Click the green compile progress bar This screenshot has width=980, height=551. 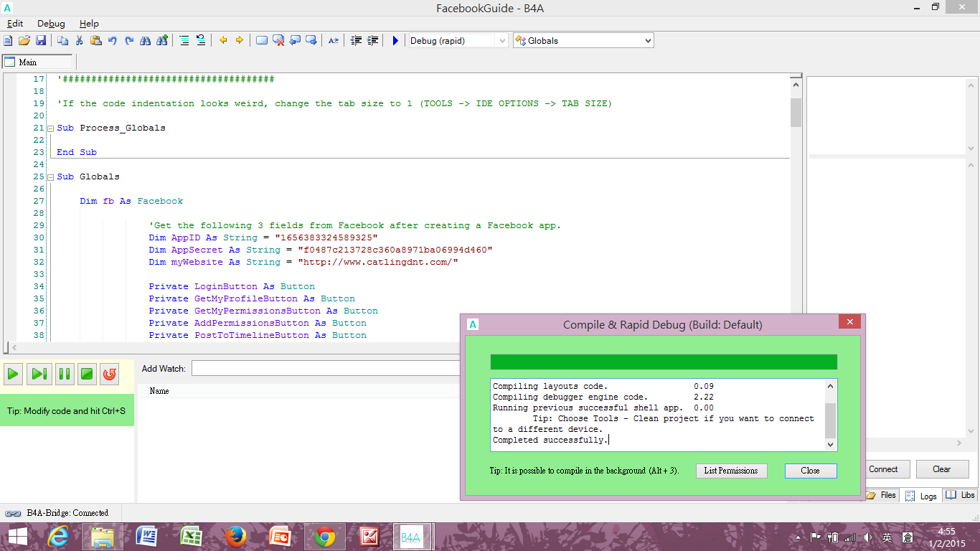click(664, 362)
